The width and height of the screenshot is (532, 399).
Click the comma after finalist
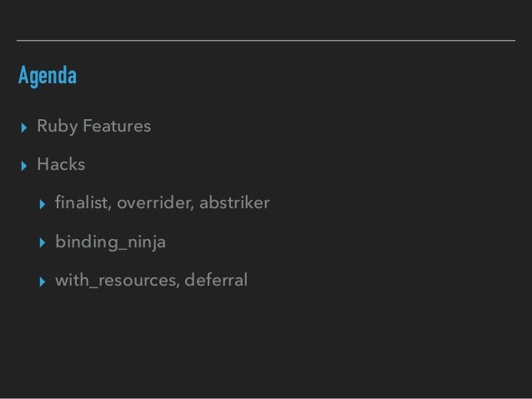pos(109,208)
